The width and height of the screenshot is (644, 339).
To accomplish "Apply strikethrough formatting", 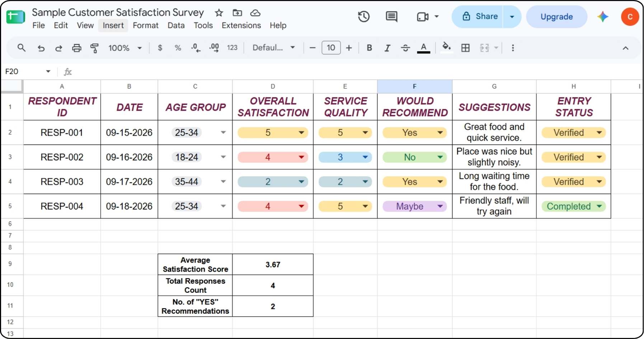I will click(x=405, y=48).
